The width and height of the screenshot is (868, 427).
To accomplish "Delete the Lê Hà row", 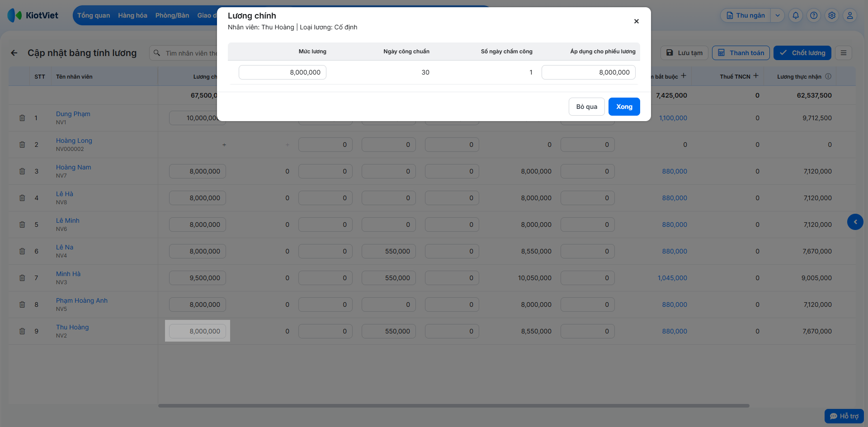I will coord(22,198).
